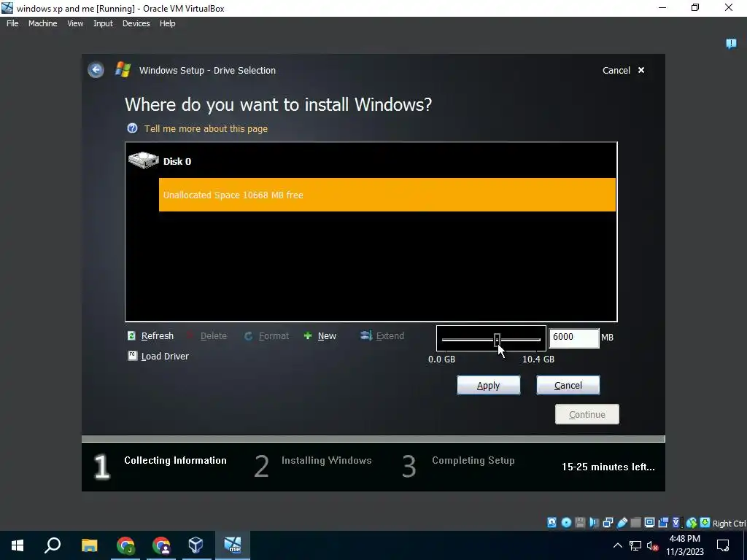Click VirtualBox optical disk indicator
Screen dimensions: 747x560
[566, 522]
